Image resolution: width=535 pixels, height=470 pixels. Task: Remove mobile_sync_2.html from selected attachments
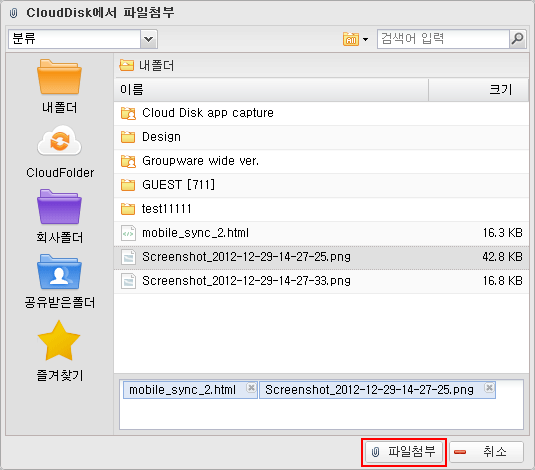pos(251,388)
